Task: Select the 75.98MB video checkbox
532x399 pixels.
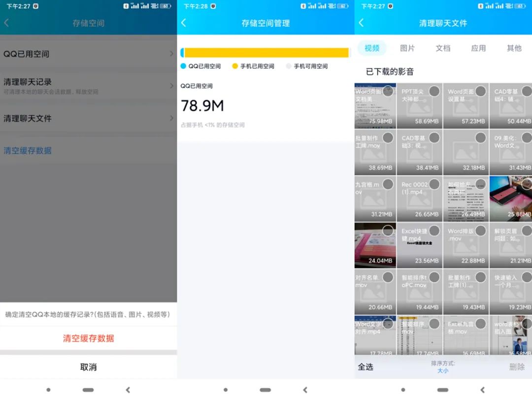Action: pyautogui.click(x=388, y=91)
